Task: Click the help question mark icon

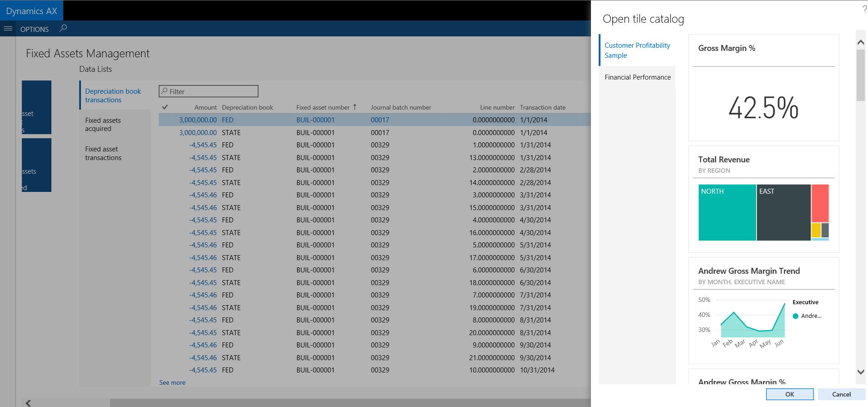Action: point(864,10)
